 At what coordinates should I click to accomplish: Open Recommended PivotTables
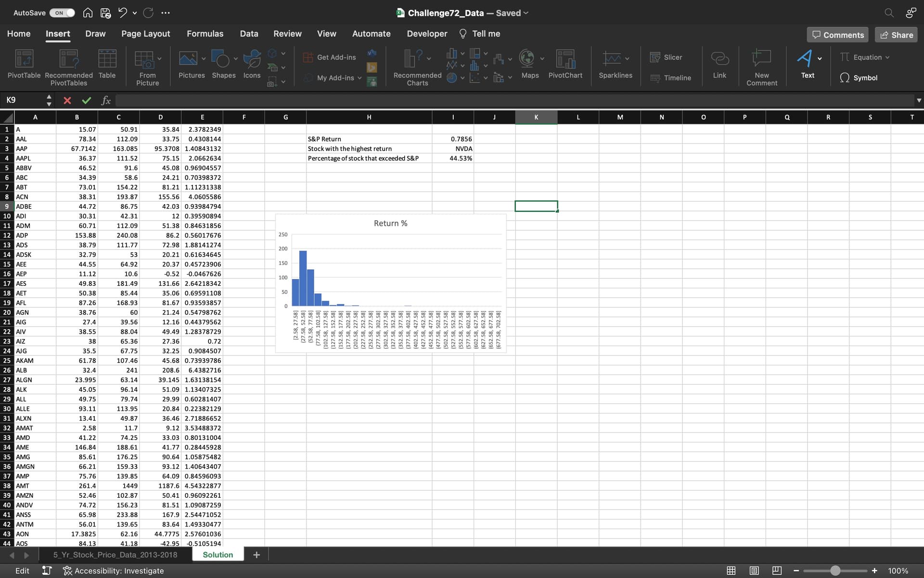[x=69, y=67]
